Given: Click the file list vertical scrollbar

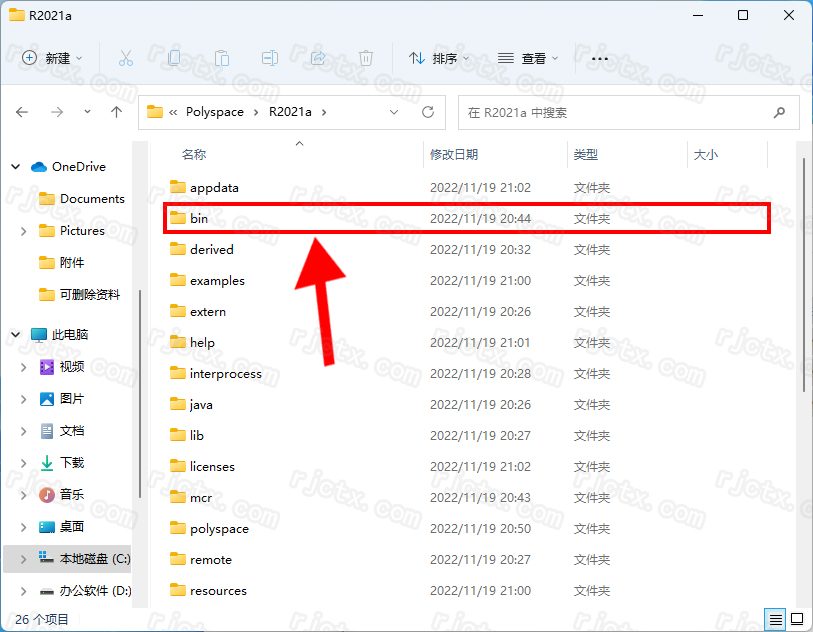Looking at the screenshot, I should click(803, 280).
